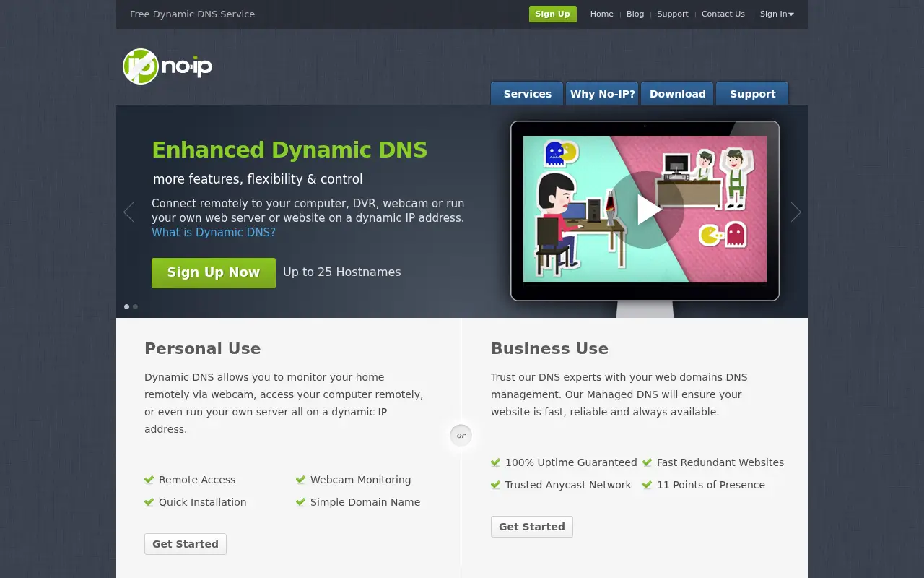Open the blue Support navigation tab
Screen dimensions: 924x578
(x=752, y=93)
